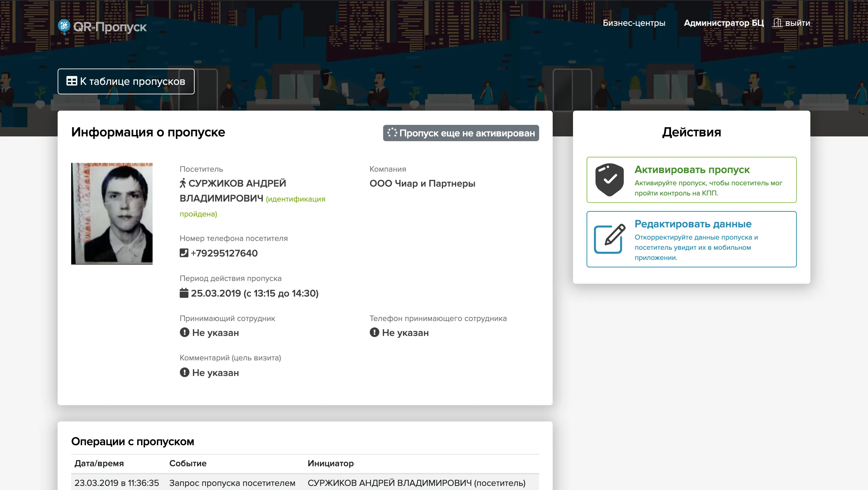Viewport: 868px width, 490px height.
Task: Click the QR-Пропуск logo icon
Action: point(64,26)
